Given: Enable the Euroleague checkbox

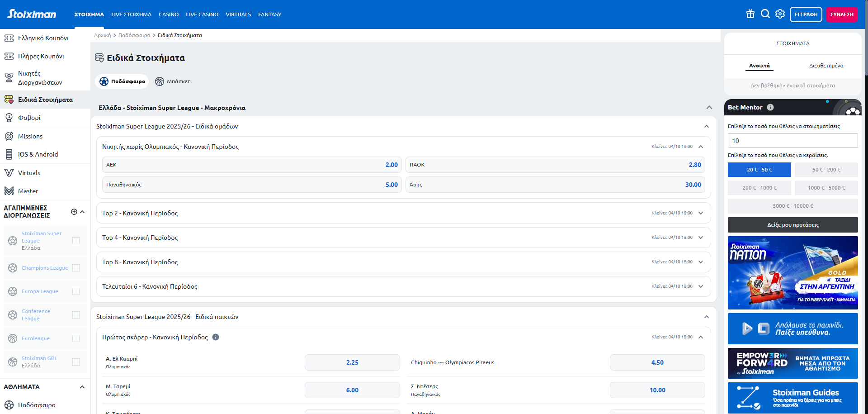Looking at the screenshot, I should click(76, 338).
